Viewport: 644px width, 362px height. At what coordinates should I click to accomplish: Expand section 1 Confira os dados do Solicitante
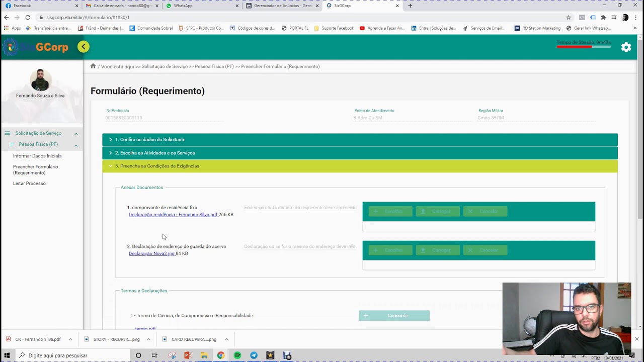coord(360,139)
